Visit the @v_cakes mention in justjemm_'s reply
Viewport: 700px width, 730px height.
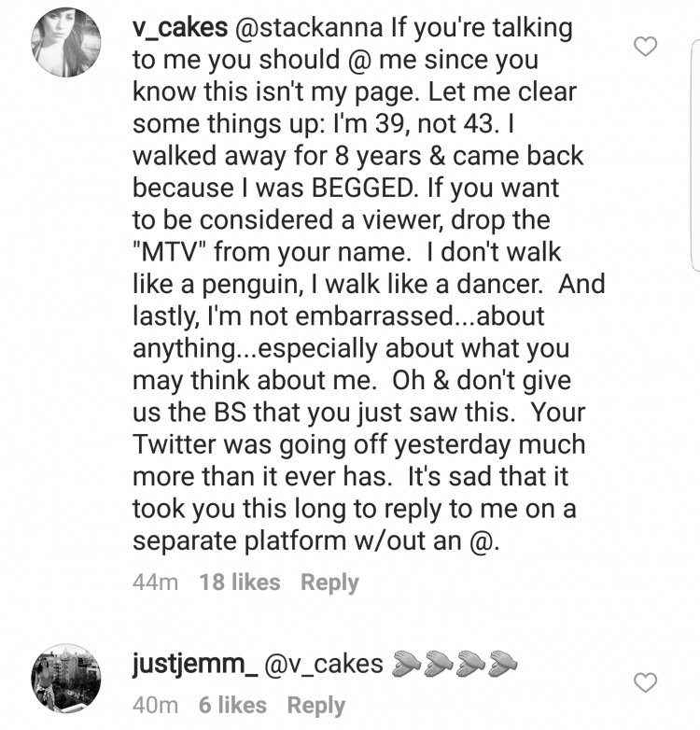pos(324,665)
